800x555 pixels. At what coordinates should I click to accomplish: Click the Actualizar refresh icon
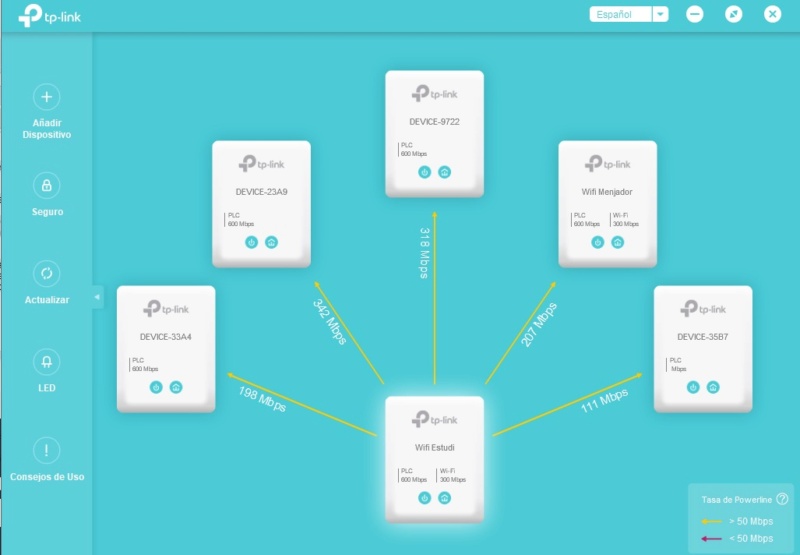click(x=46, y=273)
